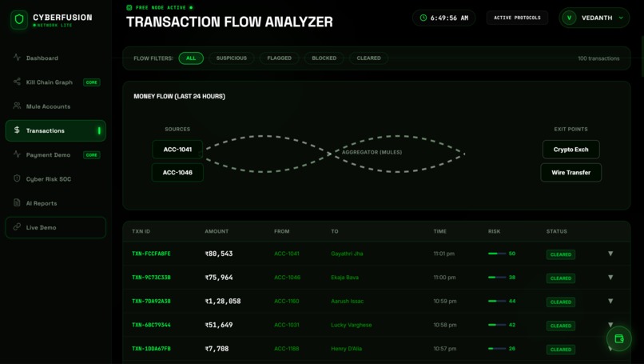This screenshot has width=644, height=364.
Task: Click the risk bar showing score 44
Action: (x=497, y=301)
